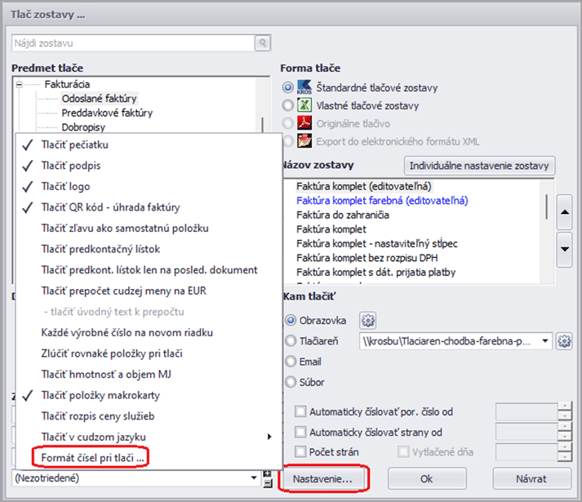Click the search magnifier icon beside Nájdi zostavu

click(262, 43)
